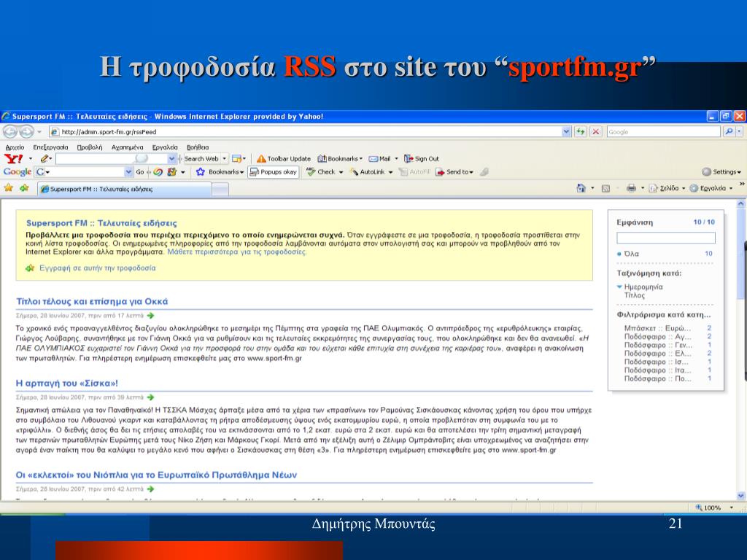Click the Print icon on the command bar
The height and width of the screenshot is (560, 747).
(631, 188)
